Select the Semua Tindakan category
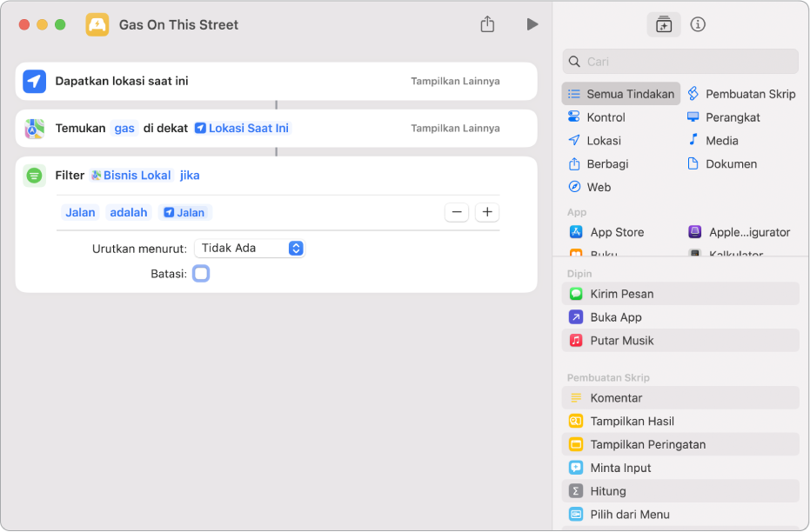810x532 pixels. [x=621, y=94]
